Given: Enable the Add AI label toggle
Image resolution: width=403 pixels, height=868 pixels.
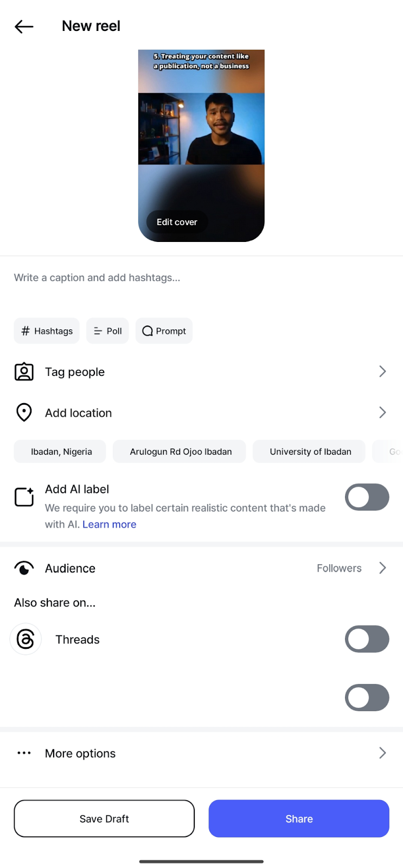Looking at the screenshot, I should (x=367, y=497).
